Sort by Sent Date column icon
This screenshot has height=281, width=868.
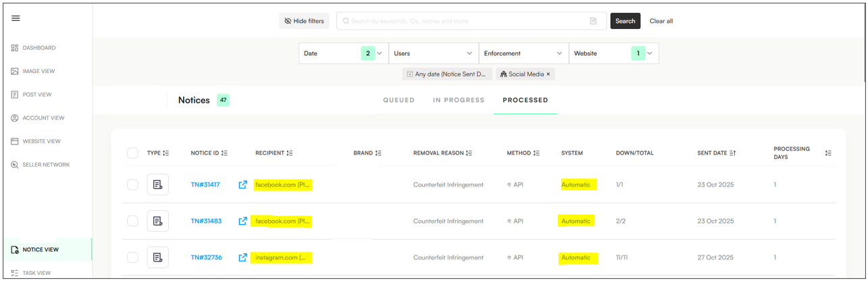(x=732, y=153)
